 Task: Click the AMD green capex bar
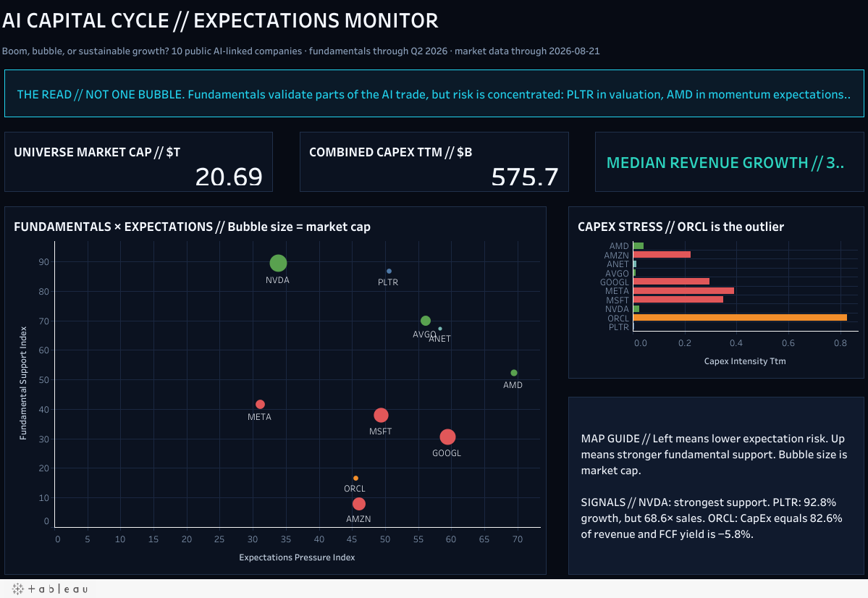pos(639,246)
